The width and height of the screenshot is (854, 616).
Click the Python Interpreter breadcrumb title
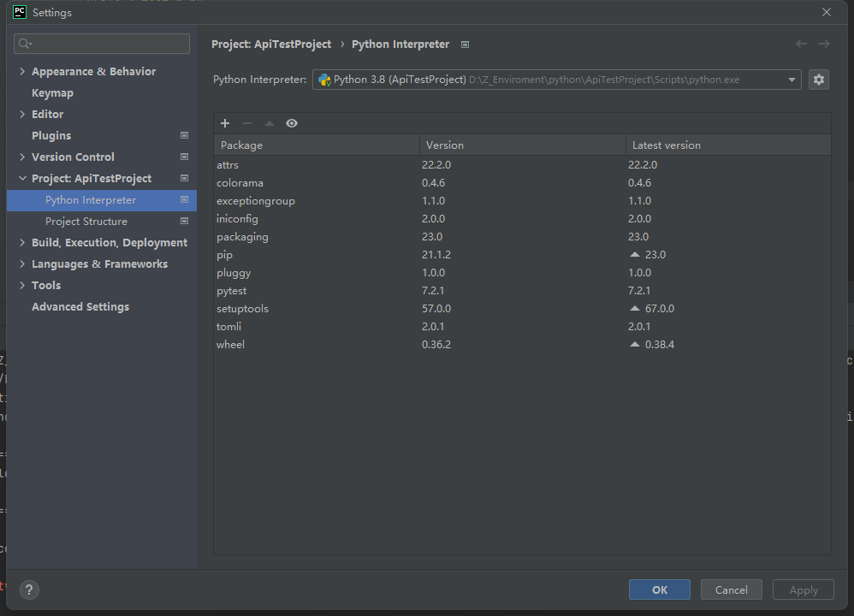(400, 44)
